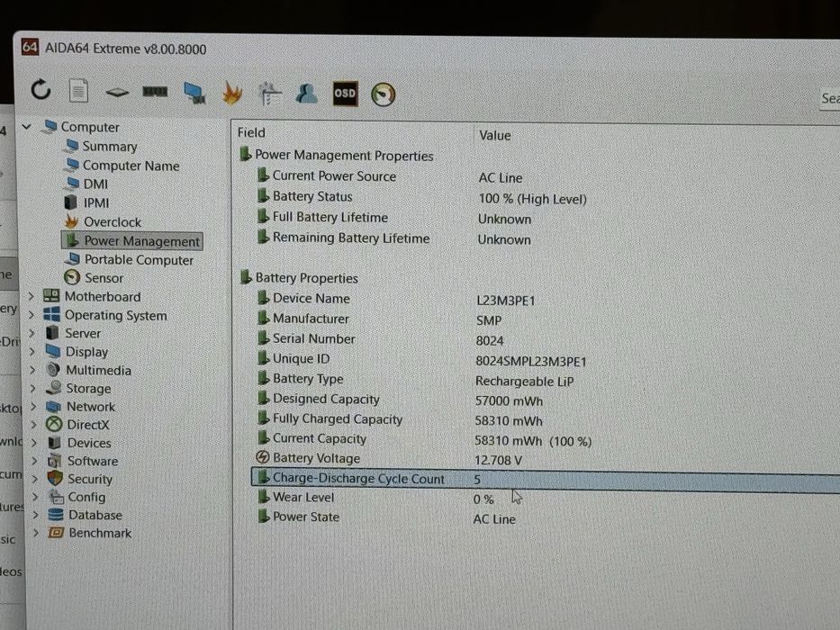Expand the Multimedia tree node
The image size is (840, 630).
[x=32, y=370]
